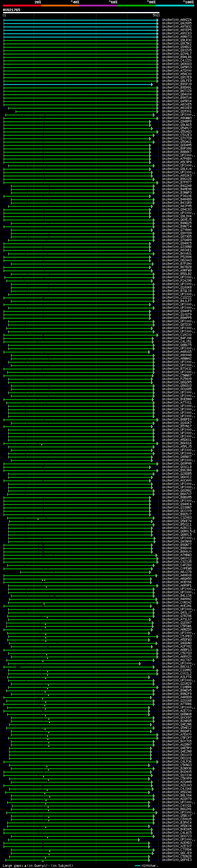Click the UniRef100_A8IKE9 label
The height and width of the screenshot is (868, 197).
[177, 108]
